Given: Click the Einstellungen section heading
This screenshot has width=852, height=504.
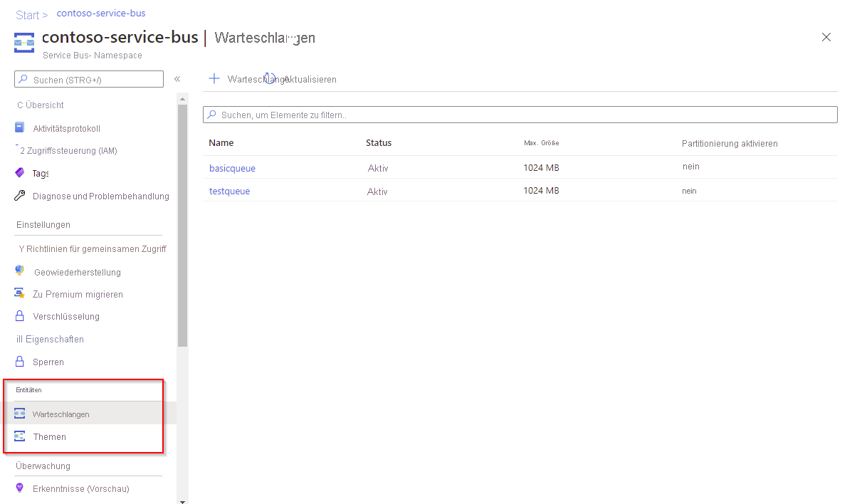Looking at the screenshot, I should (43, 224).
